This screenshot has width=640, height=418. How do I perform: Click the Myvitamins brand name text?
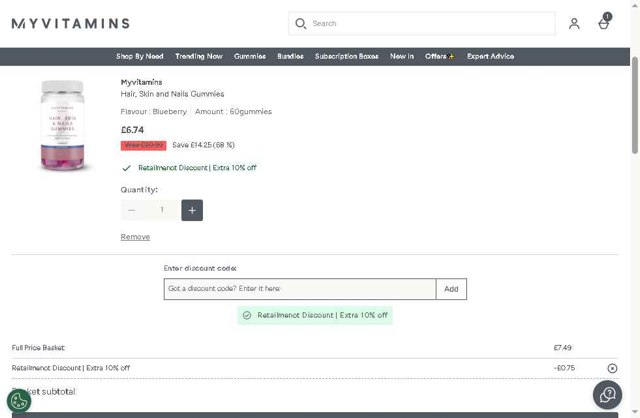(141, 82)
